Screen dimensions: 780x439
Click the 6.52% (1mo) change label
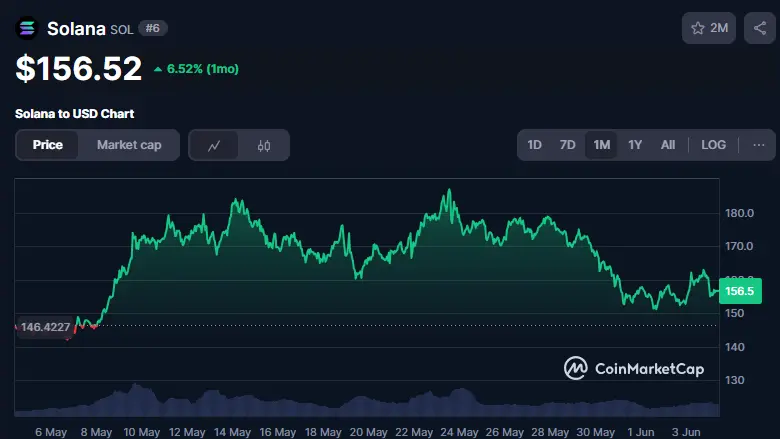coord(196,69)
